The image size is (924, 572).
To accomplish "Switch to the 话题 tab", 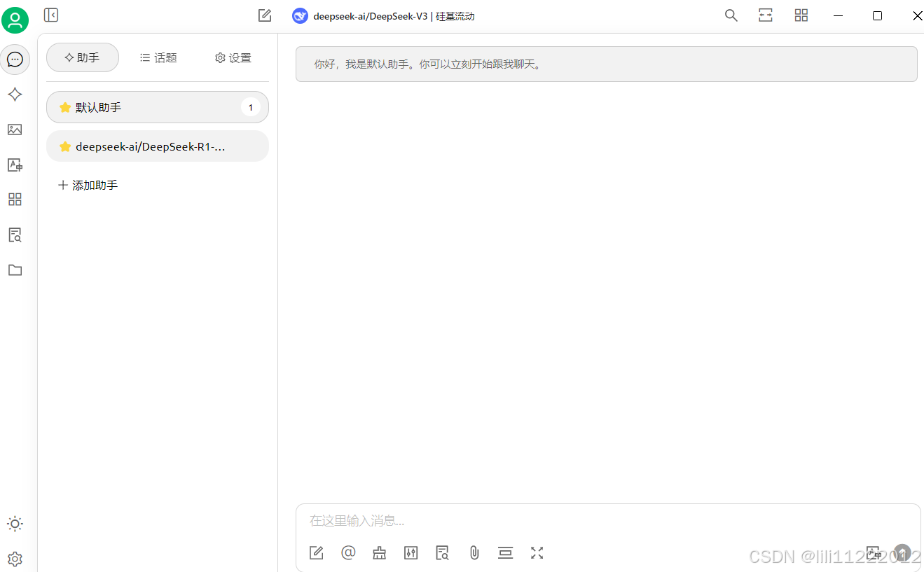I will [158, 57].
